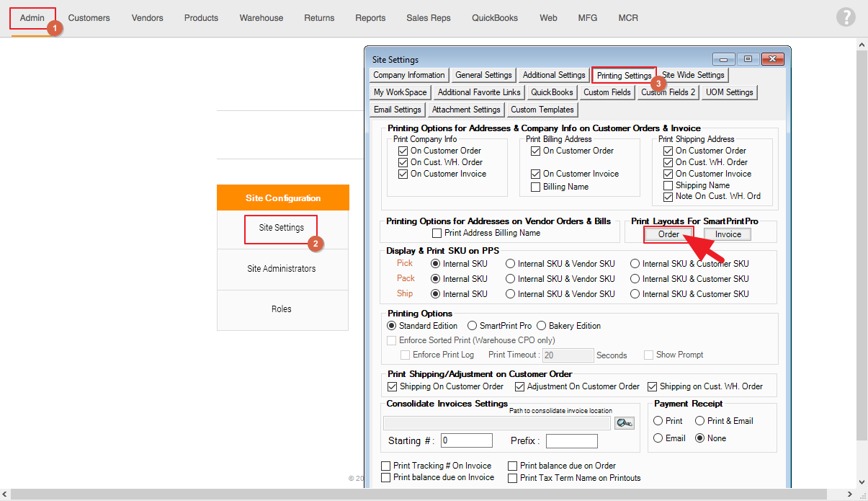The image size is (868, 501).
Task: Toggle Print Tracking # On Invoice
Action: [x=387, y=466]
